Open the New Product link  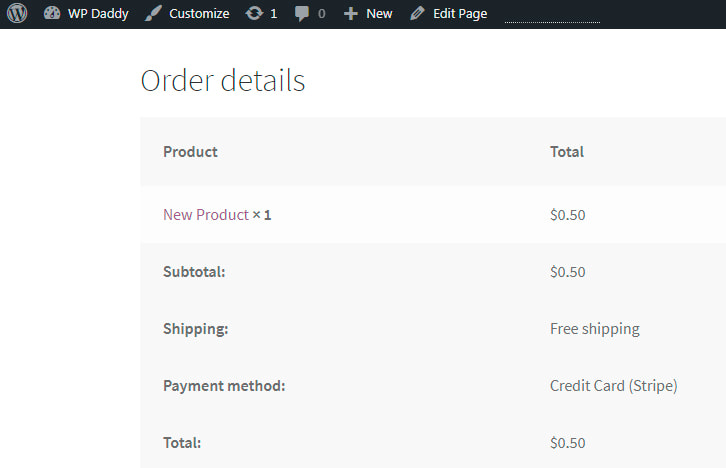click(205, 215)
